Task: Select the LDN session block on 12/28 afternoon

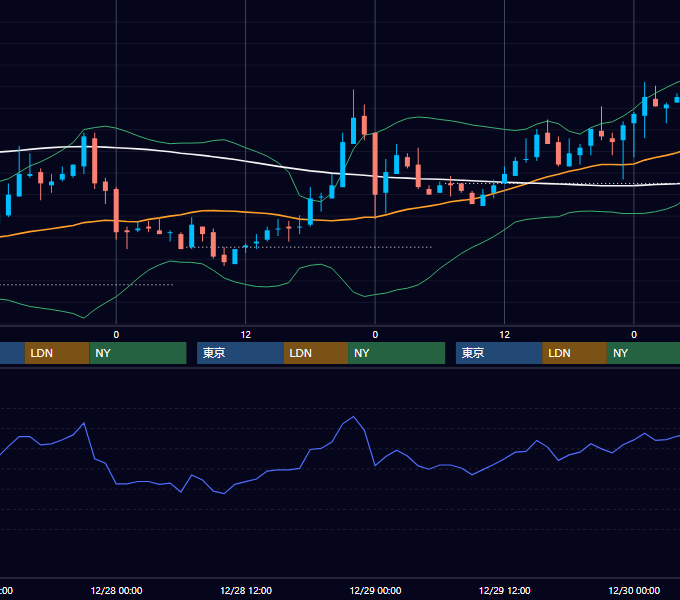Action: coord(316,353)
